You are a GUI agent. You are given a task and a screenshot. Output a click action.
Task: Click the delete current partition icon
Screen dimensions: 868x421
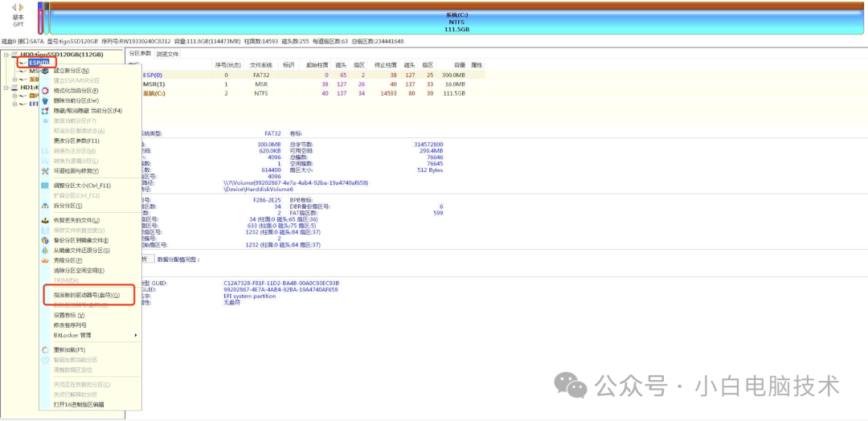[x=45, y=100]
